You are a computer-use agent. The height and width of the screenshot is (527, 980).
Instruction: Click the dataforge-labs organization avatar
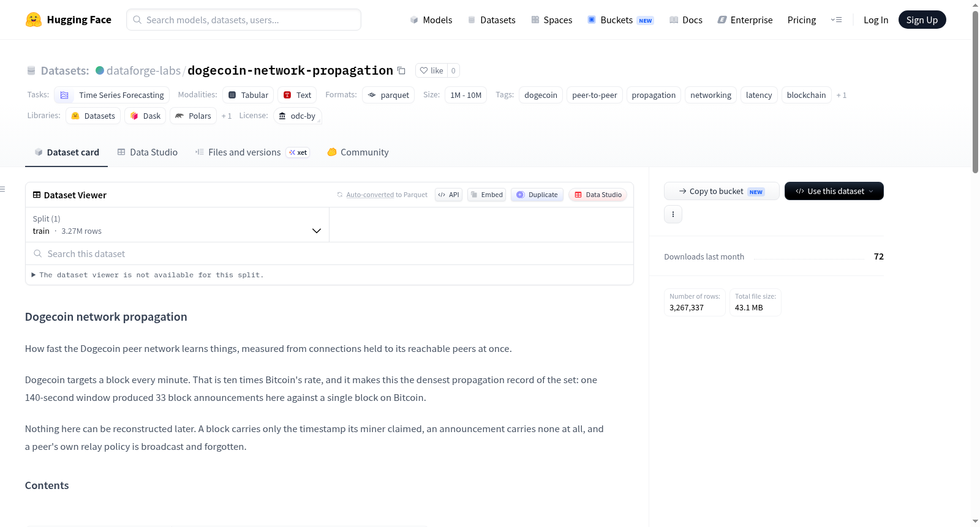tap(100, 70)
